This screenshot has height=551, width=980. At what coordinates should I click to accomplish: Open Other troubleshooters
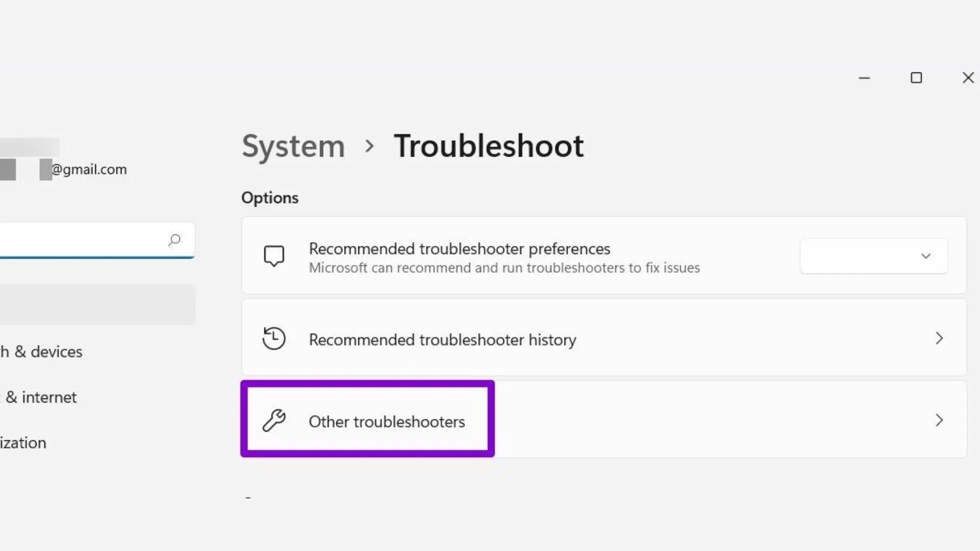[x=386, y=421]
